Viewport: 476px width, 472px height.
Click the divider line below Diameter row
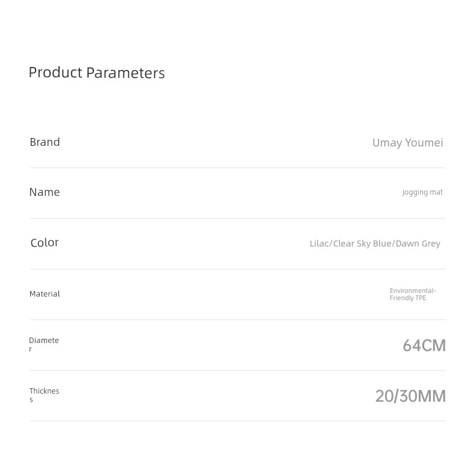click(x=237, y=370)
